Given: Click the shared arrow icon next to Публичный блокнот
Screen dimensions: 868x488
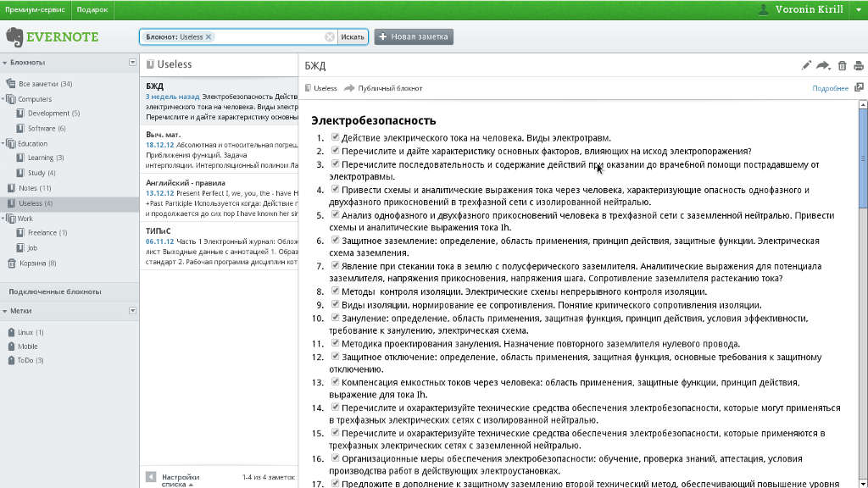Looking at the screenshot, I should [x=349, y=88].
